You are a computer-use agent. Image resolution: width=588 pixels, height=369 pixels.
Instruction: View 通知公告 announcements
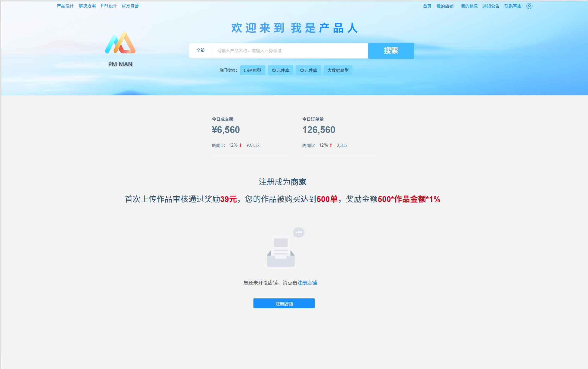click(491, 6)
